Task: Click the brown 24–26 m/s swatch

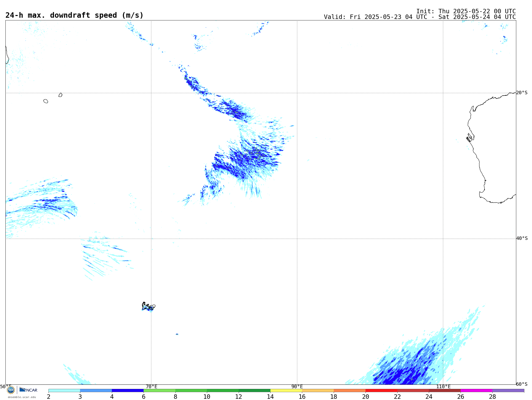Action: pyautogui.click(x=445, y=391)
